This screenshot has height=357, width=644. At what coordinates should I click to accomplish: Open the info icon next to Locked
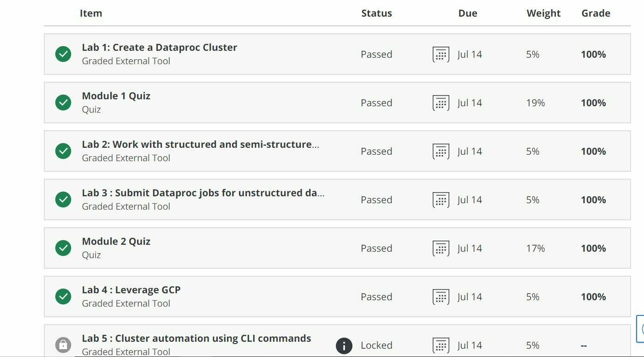(344, 345)
